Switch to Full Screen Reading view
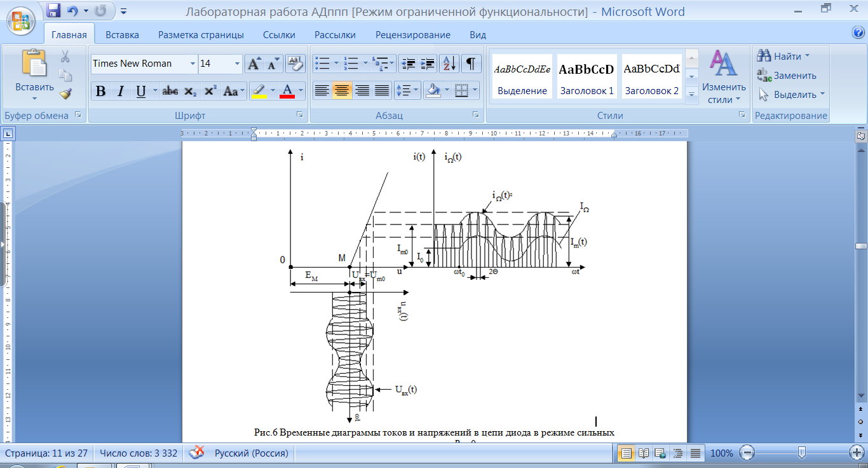Viewport: 868px width, 468px height. tap(644, 453)
